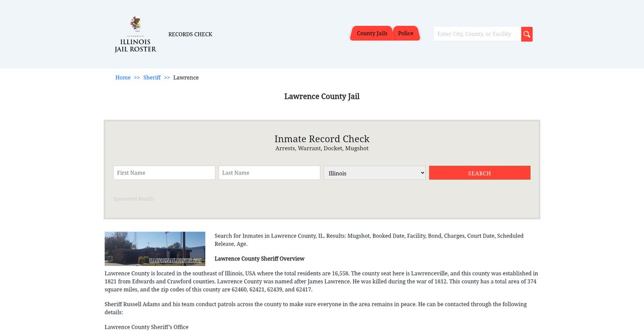Click the Lawrence County Sheriff's Office text
Screen dimensions: 644x333
click(147, 327)
